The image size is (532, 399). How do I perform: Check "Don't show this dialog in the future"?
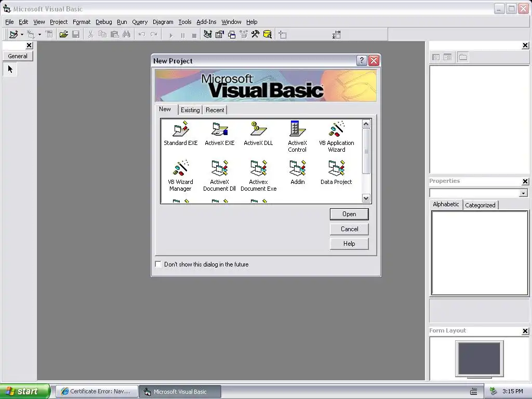tap(158, 264)
